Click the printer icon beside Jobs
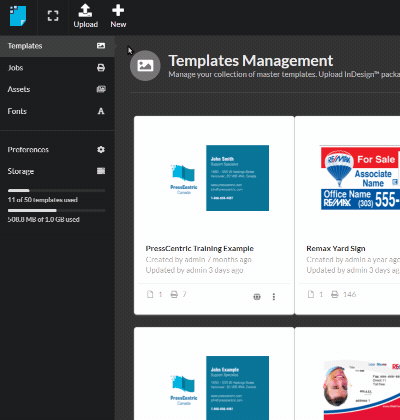The height and width of the screenshot is (420, 400). point(101,68)
